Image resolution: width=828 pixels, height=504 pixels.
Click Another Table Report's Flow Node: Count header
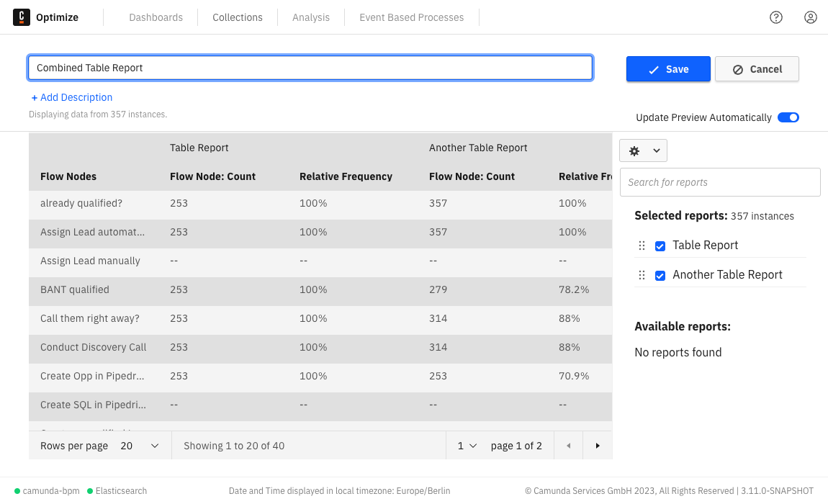pyautogui.click(x=472, y=176)
